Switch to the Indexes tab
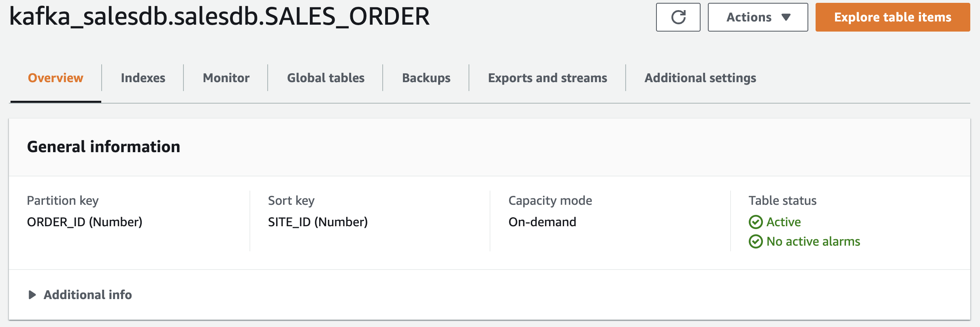 point(143,78)
